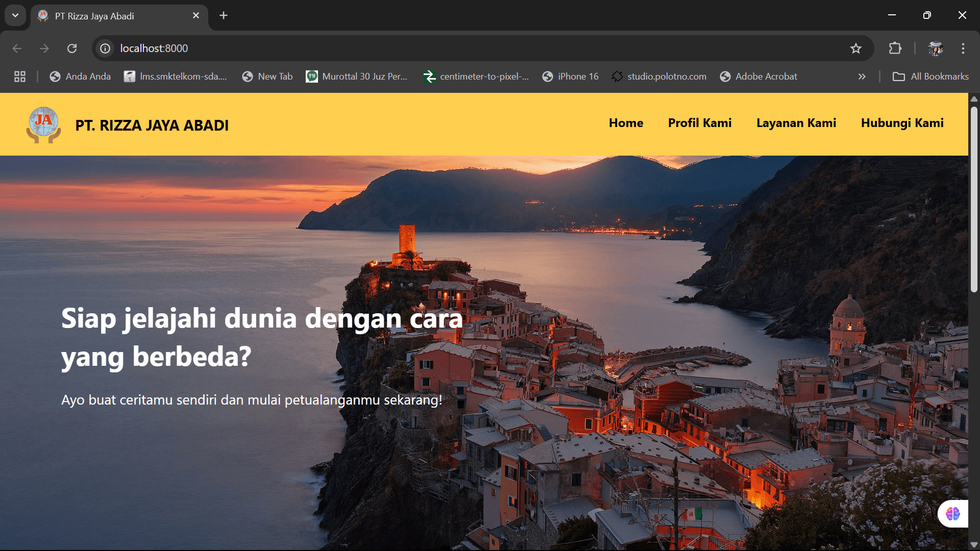Open the All Bookmarks folder
The image size is (980, 551).
(x=930, y=77)
